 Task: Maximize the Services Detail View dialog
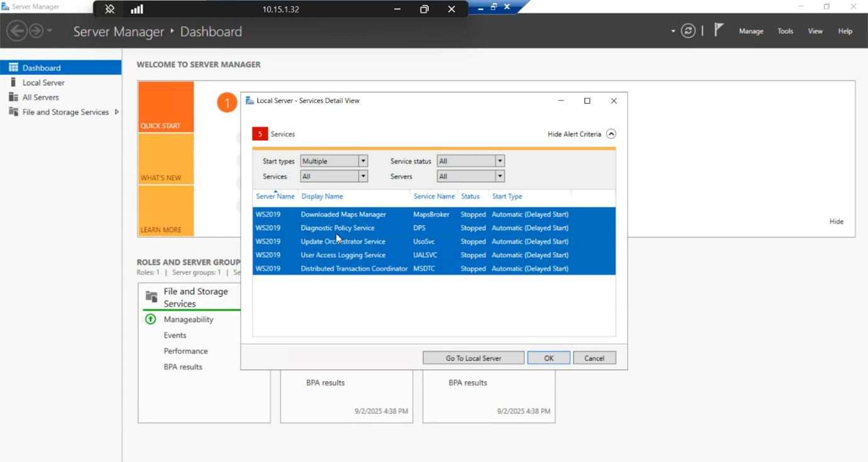[x=587, y=101]
